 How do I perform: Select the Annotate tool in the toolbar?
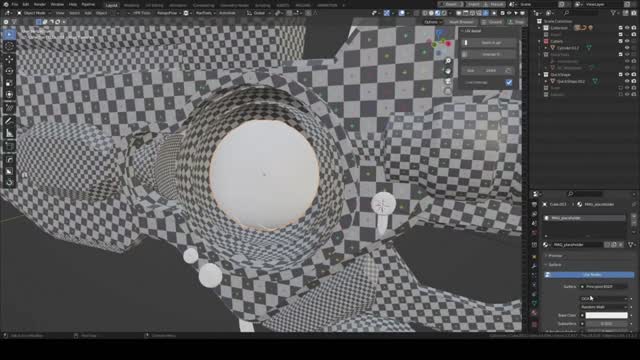point(9,120)
